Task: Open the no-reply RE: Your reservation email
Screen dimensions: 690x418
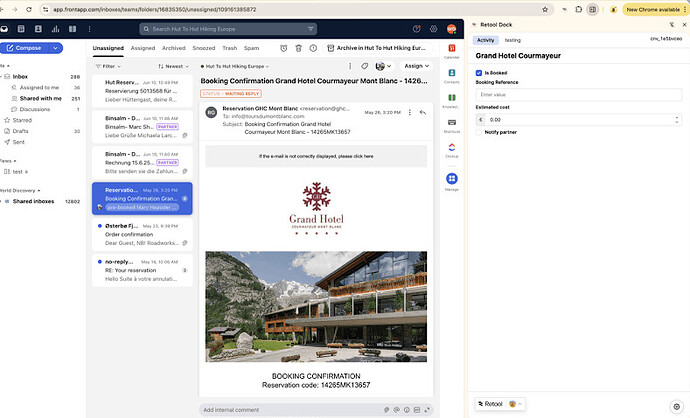Action: click(142, 270)
